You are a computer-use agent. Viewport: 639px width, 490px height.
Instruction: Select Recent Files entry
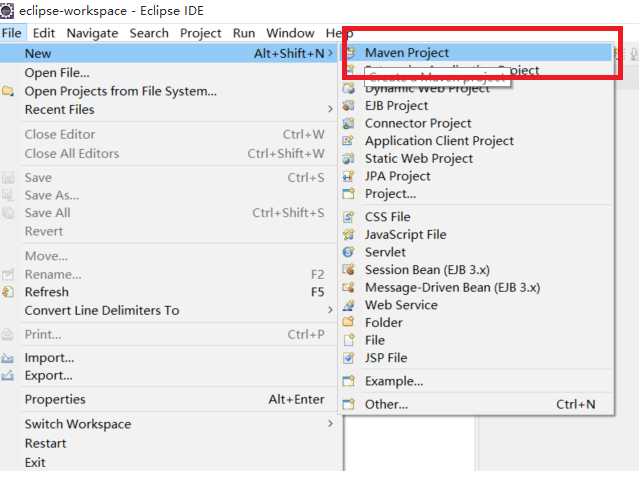click(x=169, y=109)
